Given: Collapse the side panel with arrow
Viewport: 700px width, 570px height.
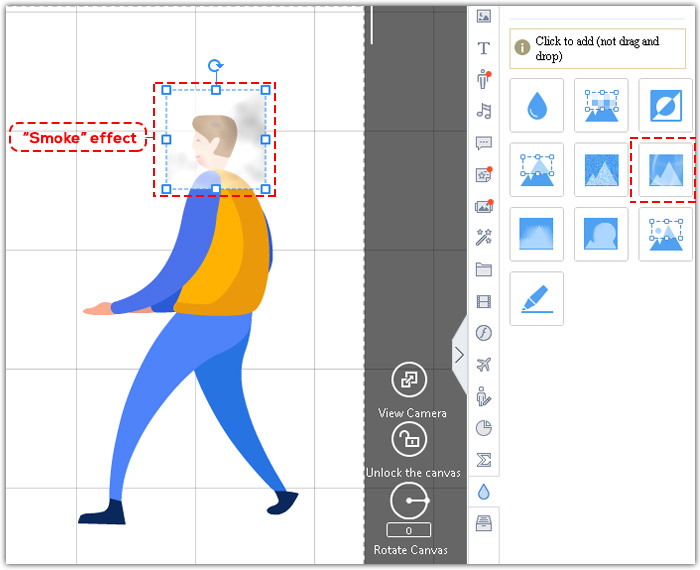Looking at the screenshot, I should click(x=459, y=355).
